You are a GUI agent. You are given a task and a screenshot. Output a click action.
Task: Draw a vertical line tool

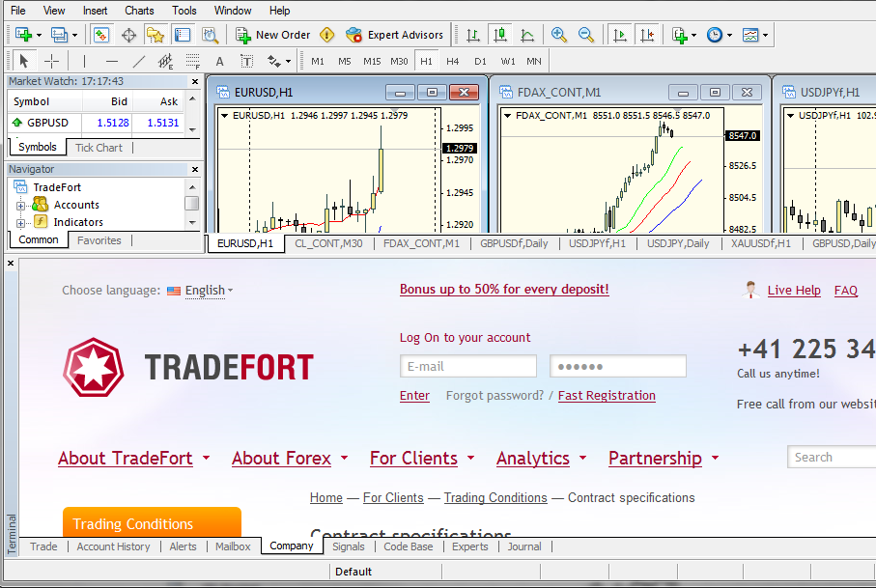pyautogui.click(x=84, y=61)
